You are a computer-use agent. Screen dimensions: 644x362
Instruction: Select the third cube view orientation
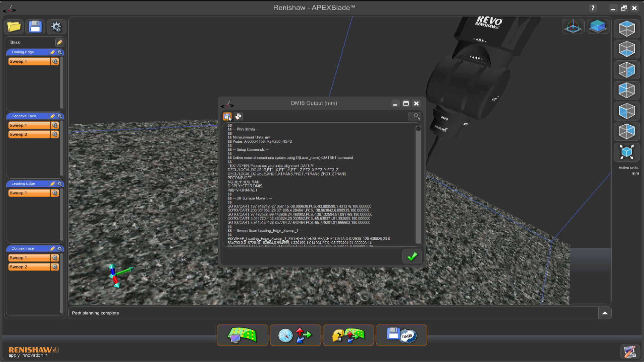pos(627,70)
